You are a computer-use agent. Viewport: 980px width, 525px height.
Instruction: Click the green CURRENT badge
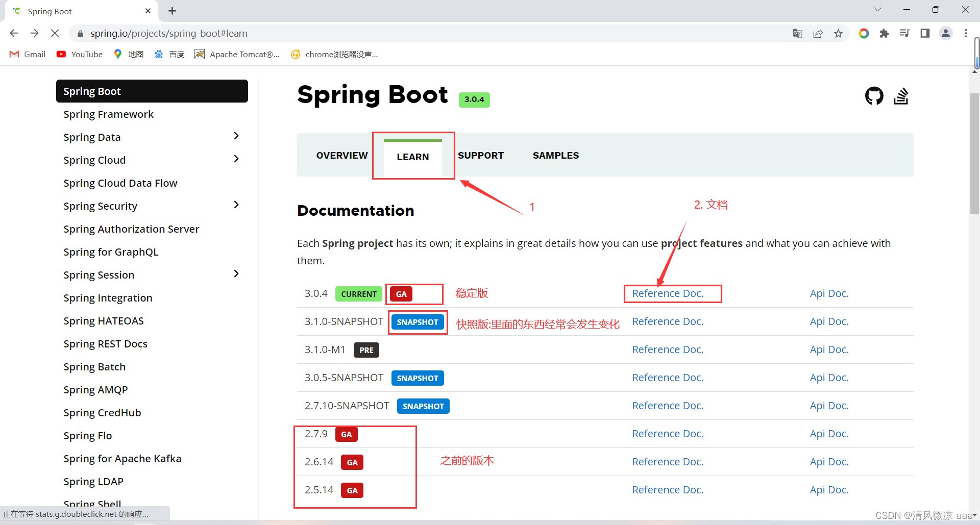click(359, 294)
